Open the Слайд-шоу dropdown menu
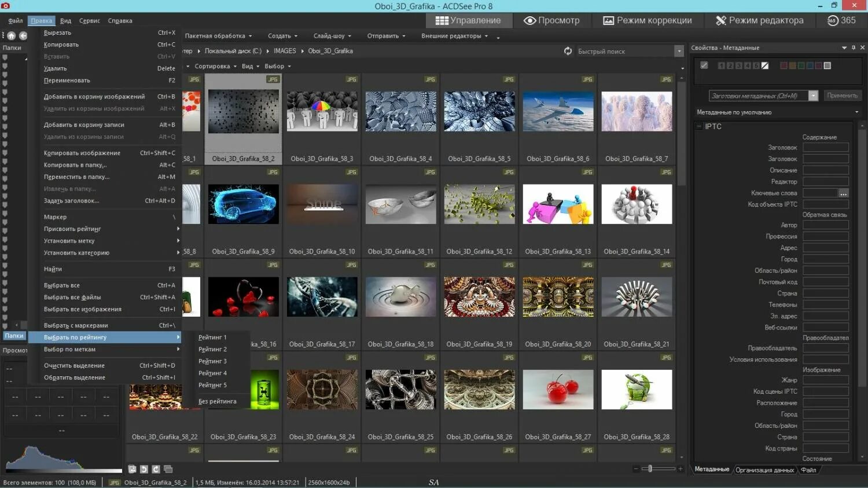 pyautogui.click(x=332, y=36)
